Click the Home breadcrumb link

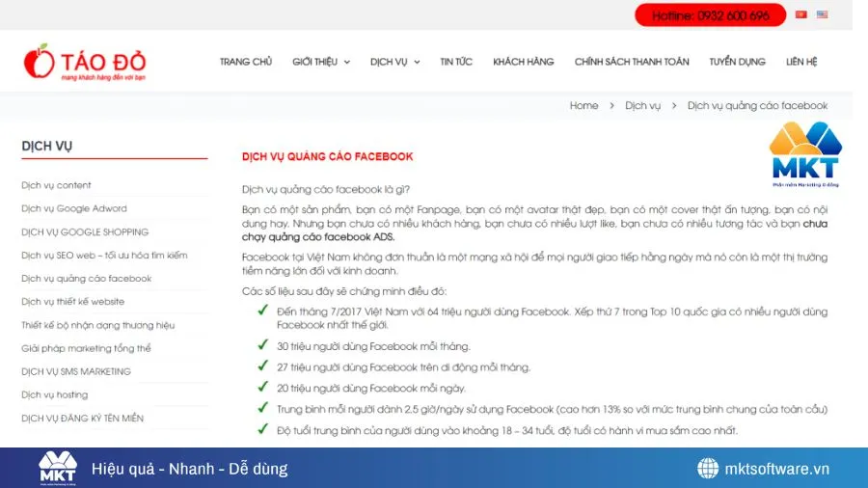[584, 105]
